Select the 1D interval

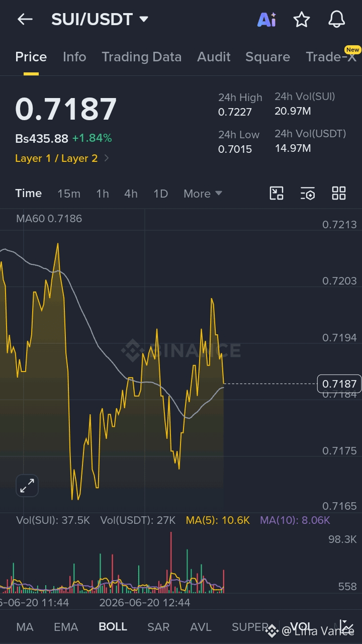(x=160, y=194)
